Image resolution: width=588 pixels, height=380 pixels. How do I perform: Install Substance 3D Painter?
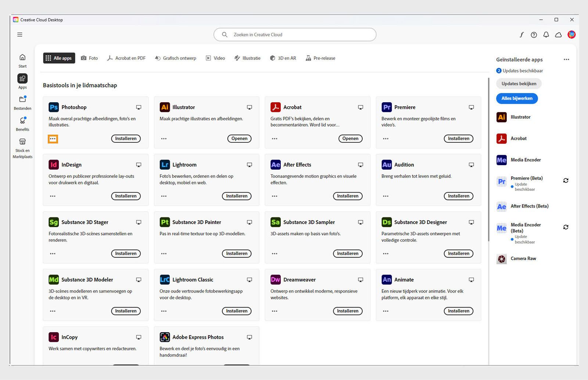tap(237, 253)
